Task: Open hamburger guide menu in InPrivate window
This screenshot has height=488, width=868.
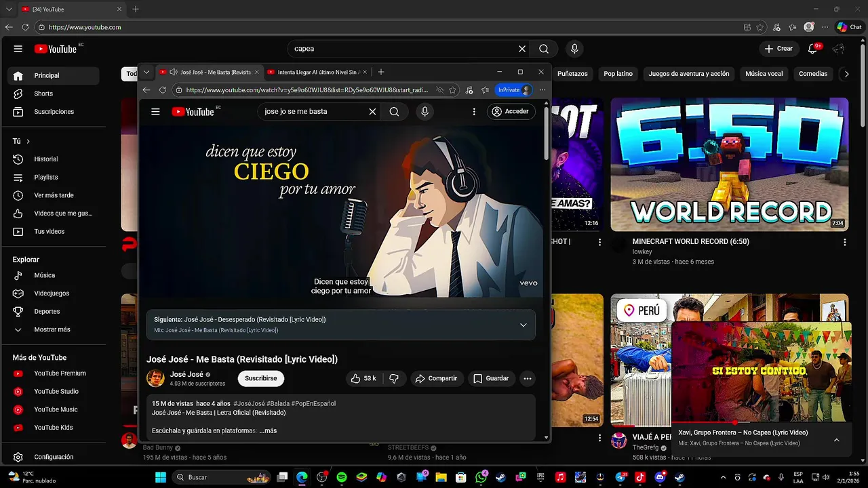Action: (155, 111)
